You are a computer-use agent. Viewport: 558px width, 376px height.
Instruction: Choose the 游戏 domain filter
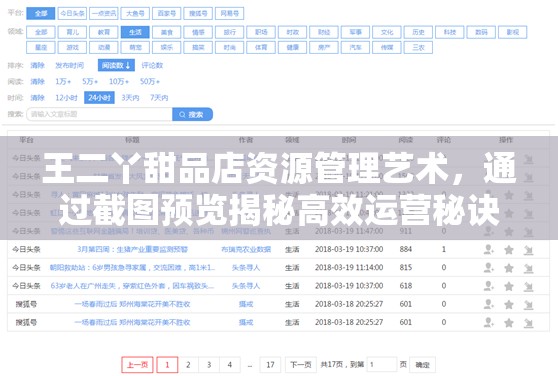(72, 47)
